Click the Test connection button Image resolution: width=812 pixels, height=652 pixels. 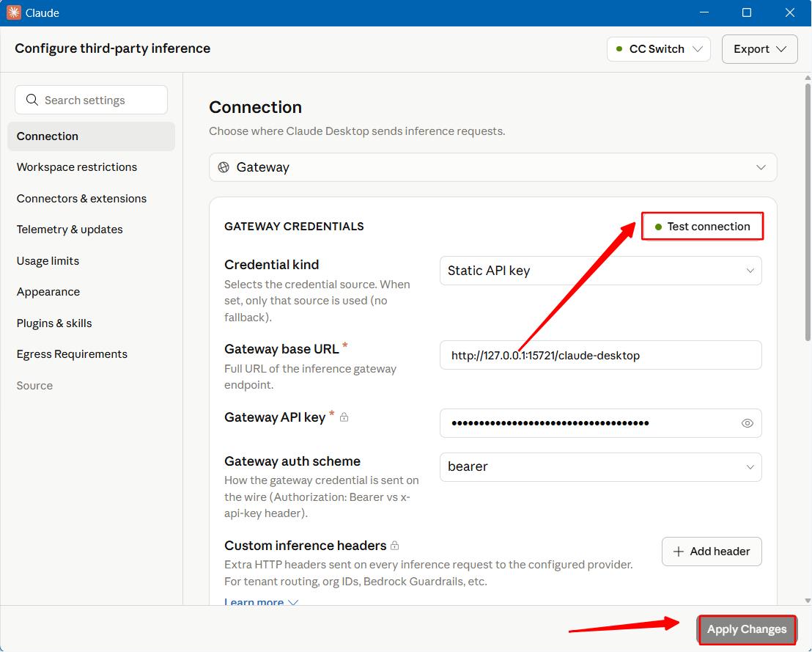click(702, 226)
